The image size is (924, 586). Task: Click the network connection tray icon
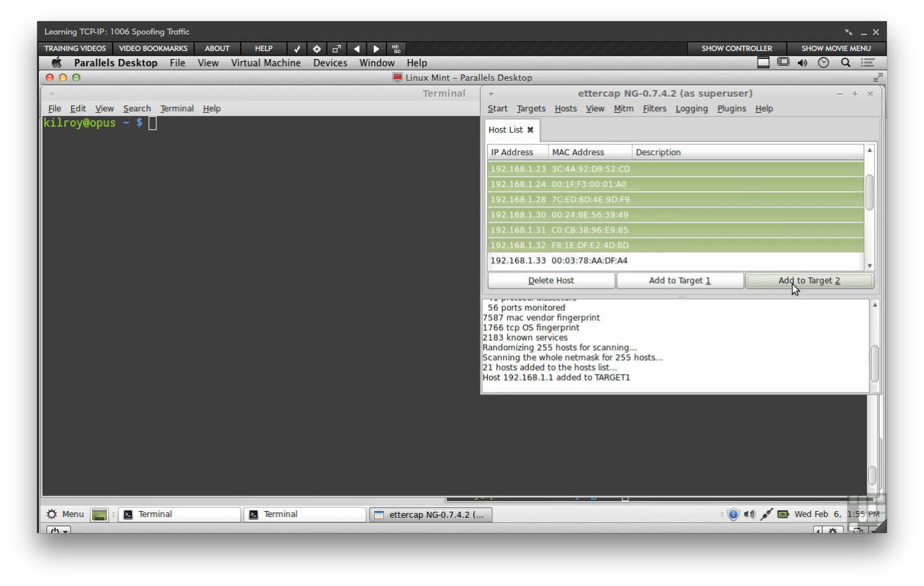pos(766,514)
